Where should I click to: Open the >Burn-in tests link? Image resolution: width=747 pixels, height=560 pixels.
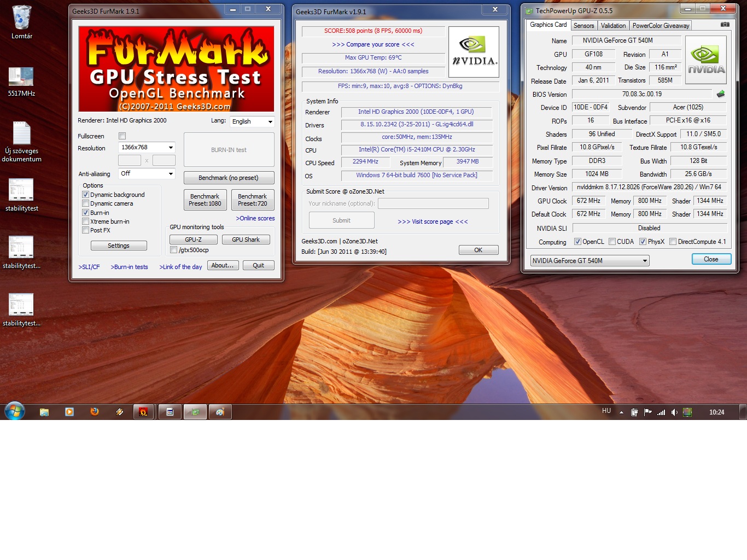coord(130,267)
